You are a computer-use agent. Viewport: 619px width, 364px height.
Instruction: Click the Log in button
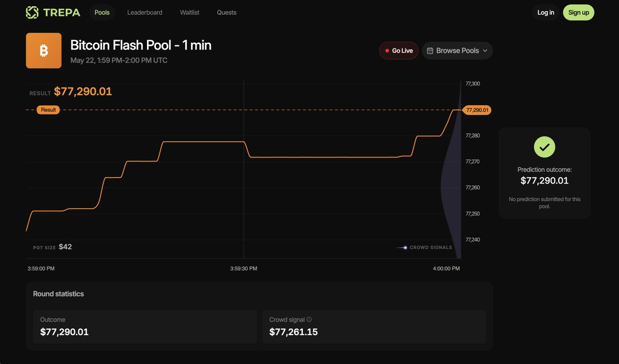click(x=546, y=12)
